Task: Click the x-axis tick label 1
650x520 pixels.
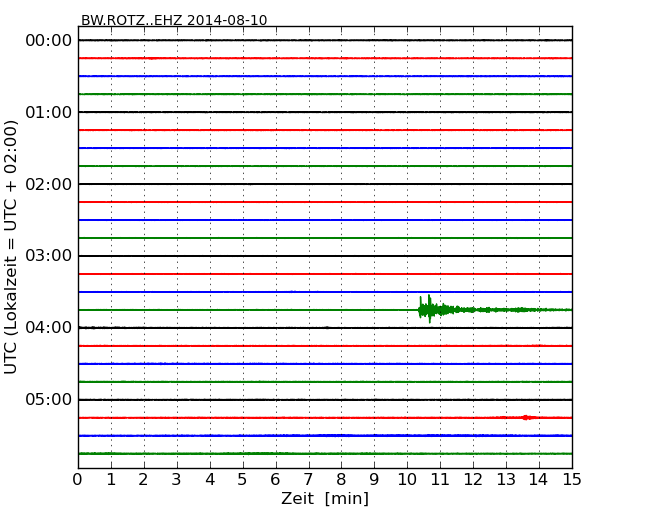Action: (x=111, y=480)
